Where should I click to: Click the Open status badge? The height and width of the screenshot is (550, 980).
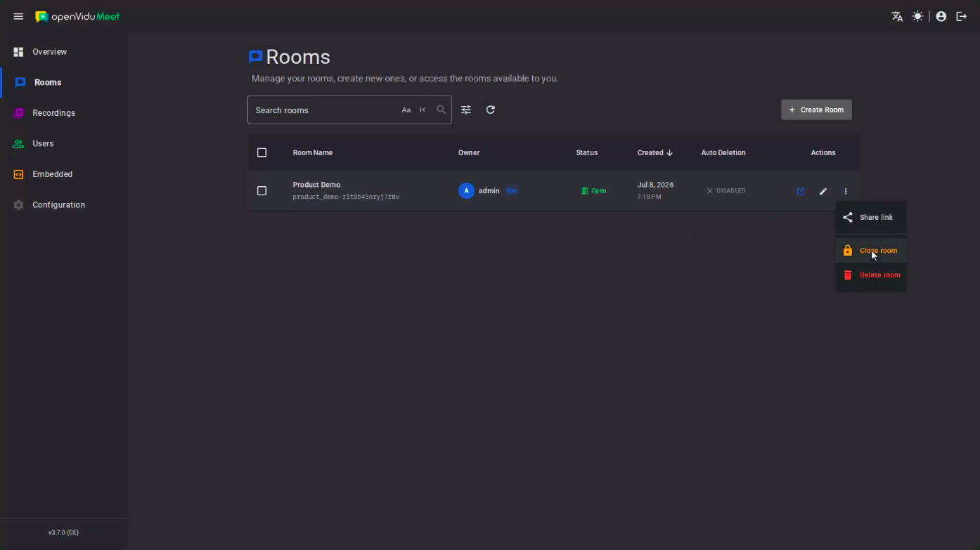(593, 191)
